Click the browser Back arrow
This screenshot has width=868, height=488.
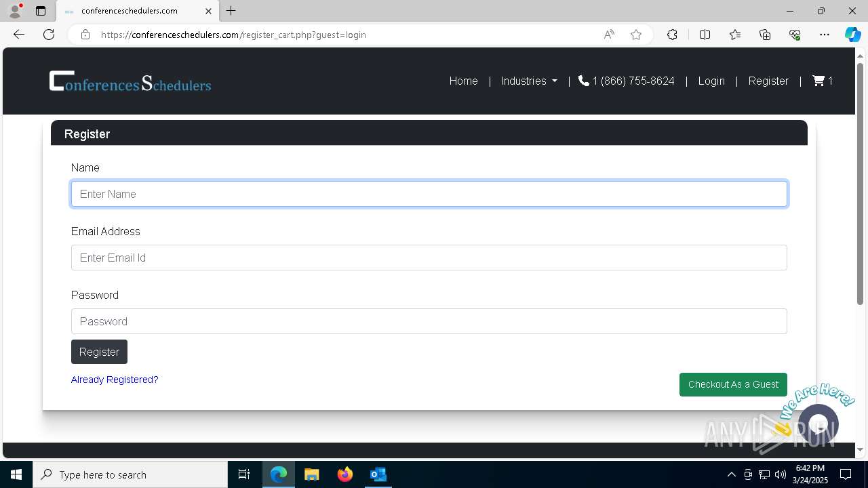19,35
